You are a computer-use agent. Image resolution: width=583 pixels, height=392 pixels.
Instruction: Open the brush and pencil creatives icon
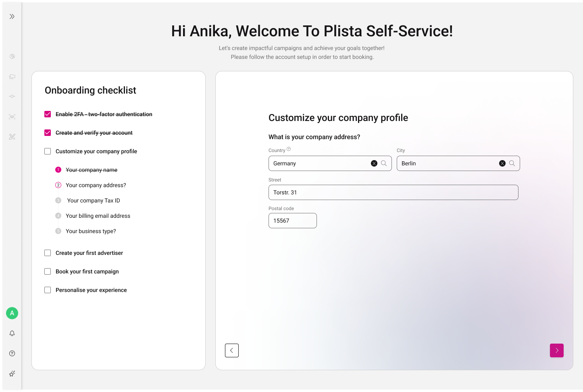tap(12, 137)
